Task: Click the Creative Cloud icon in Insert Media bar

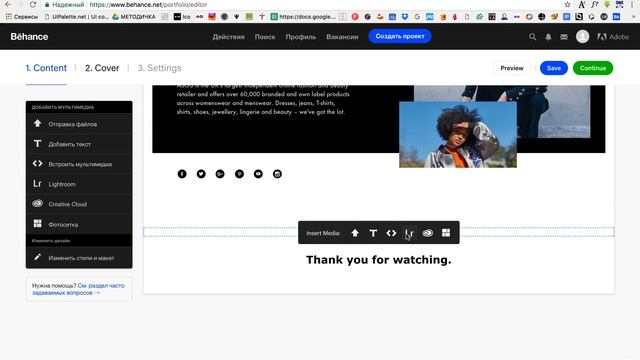Action: [427, 233]
